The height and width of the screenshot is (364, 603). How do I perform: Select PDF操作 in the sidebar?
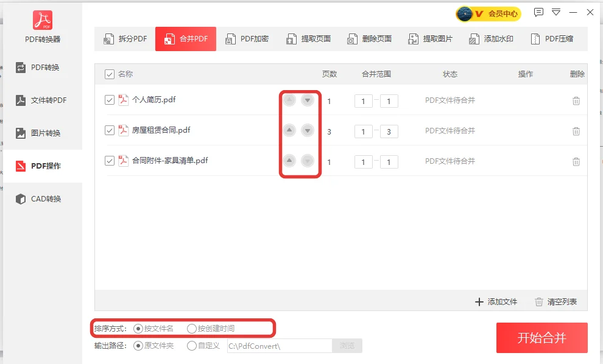[x=43, y=166]
